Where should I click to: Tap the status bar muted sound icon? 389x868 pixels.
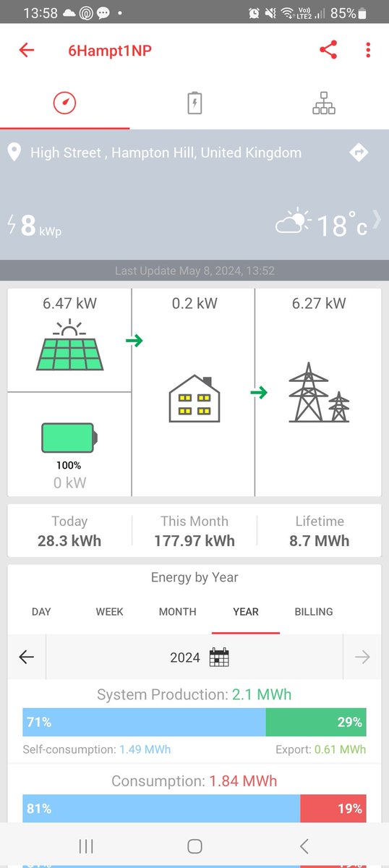(x=270, y=13)
